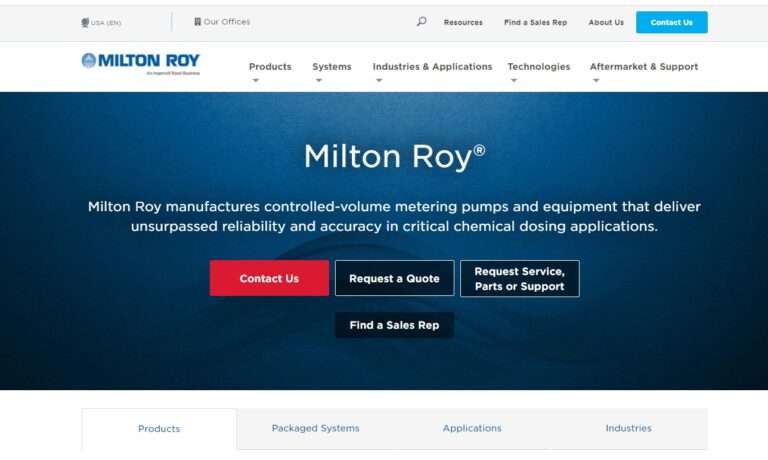The height and width of the screenshot is (460, 768).
Task: Click the Request a Quote button
Action: 394,279
